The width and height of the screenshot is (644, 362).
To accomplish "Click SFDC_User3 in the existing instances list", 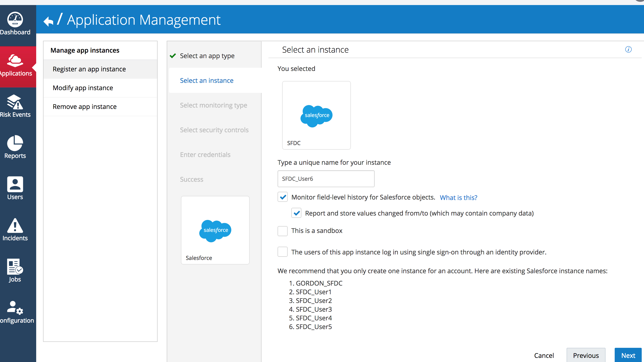I will [314, 309].
